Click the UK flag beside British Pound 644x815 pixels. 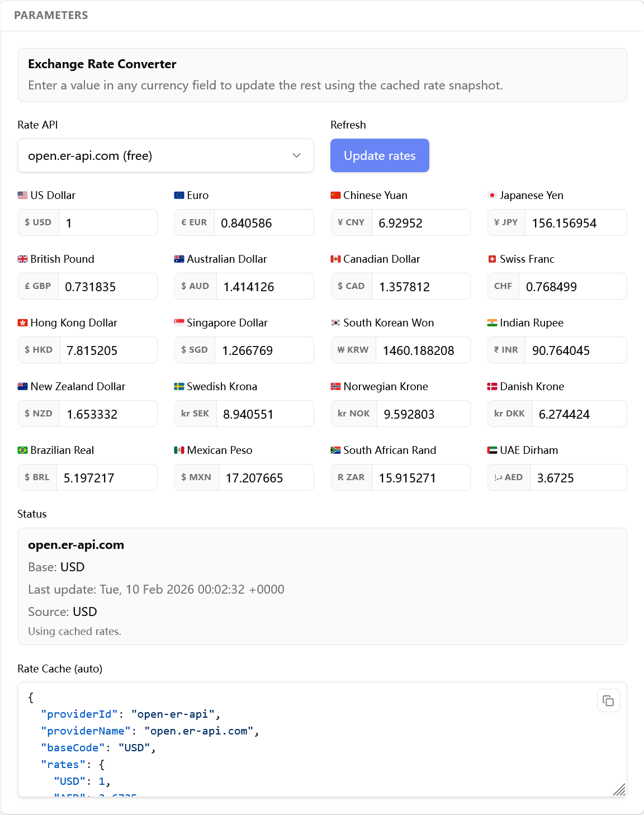22,259
